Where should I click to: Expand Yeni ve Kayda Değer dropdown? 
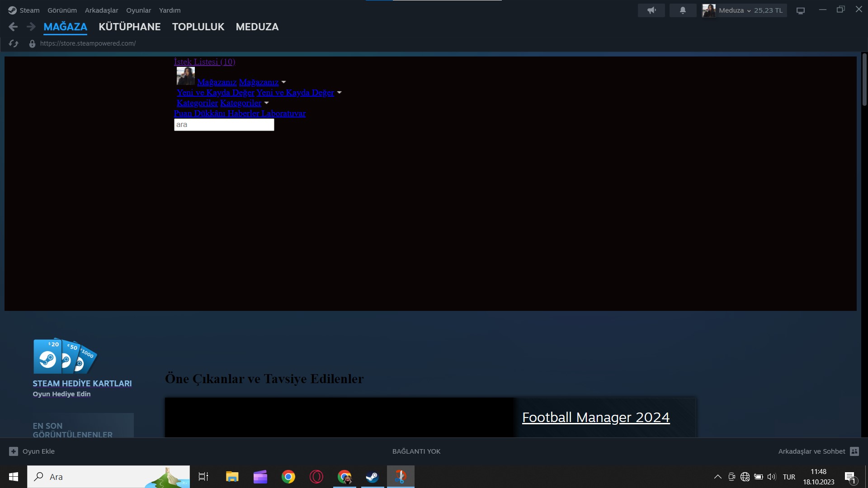point(339,93)
